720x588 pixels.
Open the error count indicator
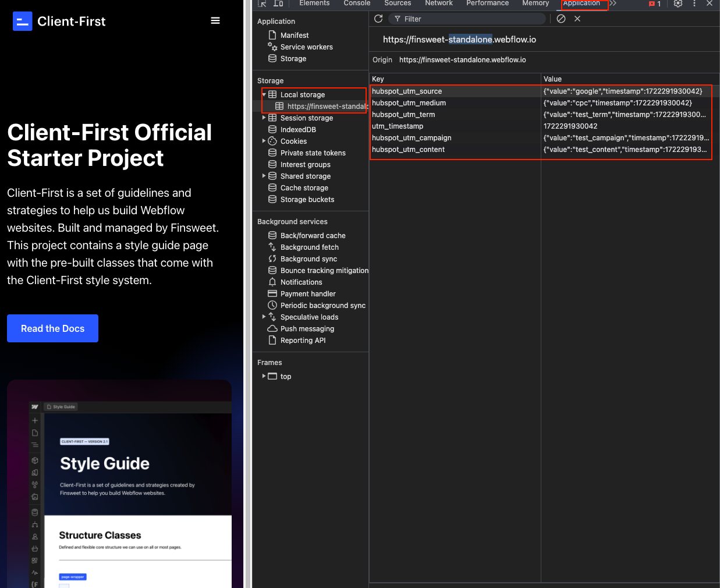pyautogui.click(x=655, y=4)
